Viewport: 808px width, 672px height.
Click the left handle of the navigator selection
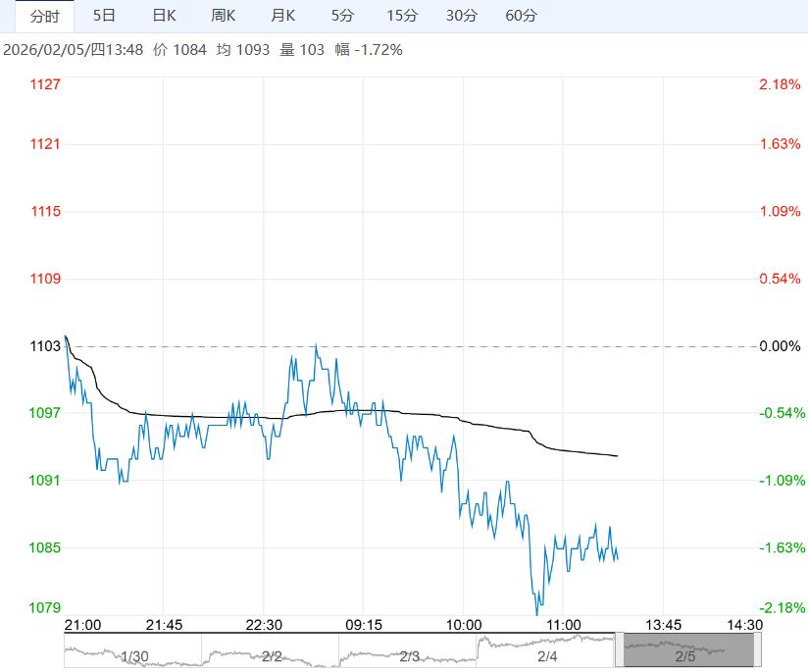619,650
